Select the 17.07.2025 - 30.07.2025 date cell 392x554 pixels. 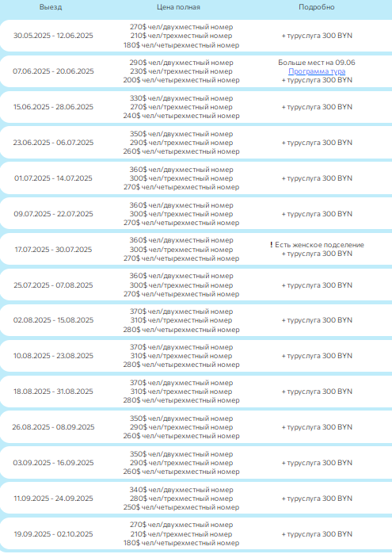(x=53, y=250)
